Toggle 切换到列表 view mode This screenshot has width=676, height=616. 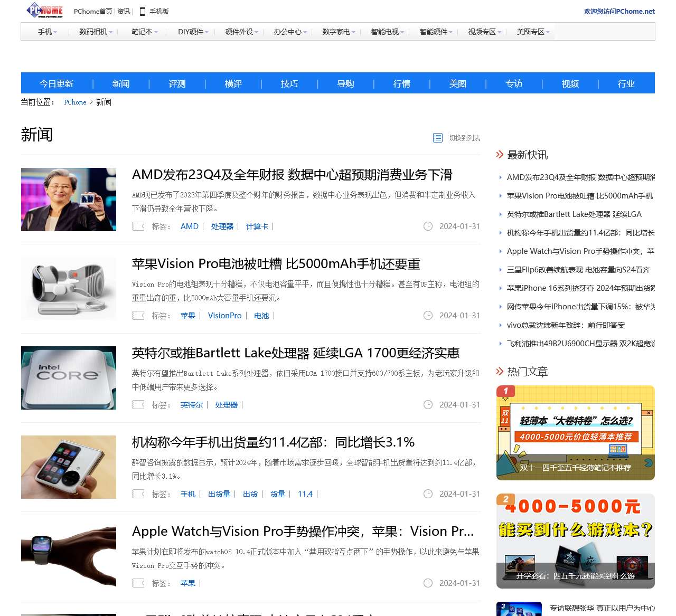(x=464, y=137)
